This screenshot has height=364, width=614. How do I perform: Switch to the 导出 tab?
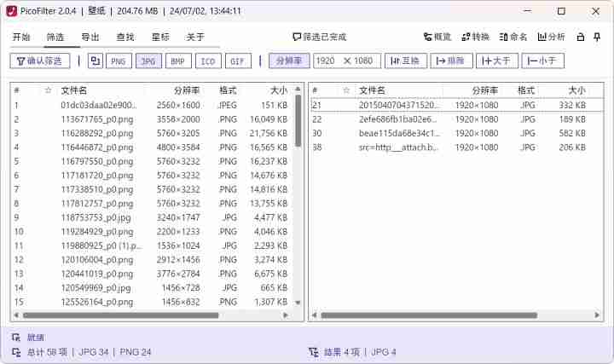[x=90, y=38]
